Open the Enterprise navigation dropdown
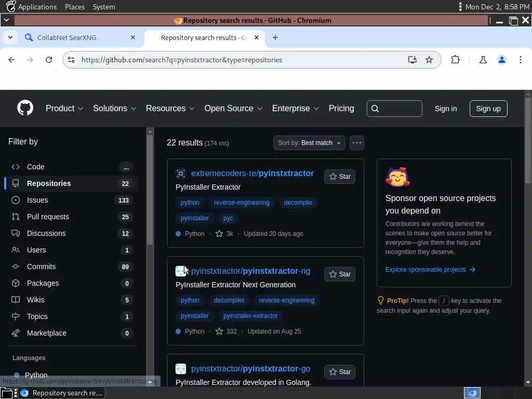Viewport: 532px width, 399px height. pos(296,109)
